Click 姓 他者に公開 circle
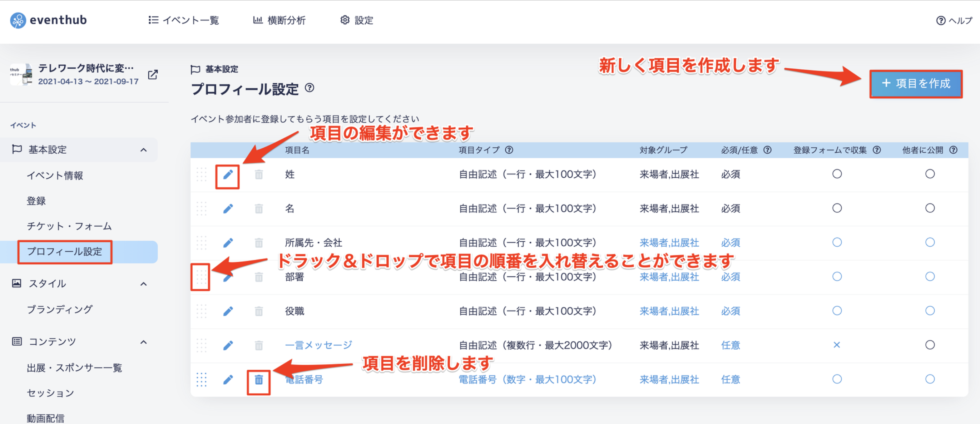The image size is (980, 424). [930, 174]
